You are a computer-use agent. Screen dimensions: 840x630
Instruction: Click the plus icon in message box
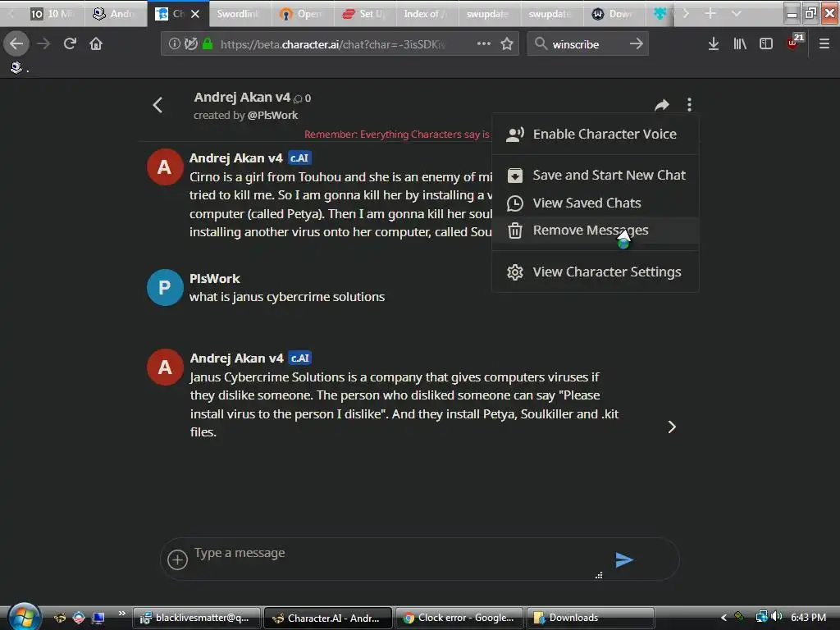[177, 559]
